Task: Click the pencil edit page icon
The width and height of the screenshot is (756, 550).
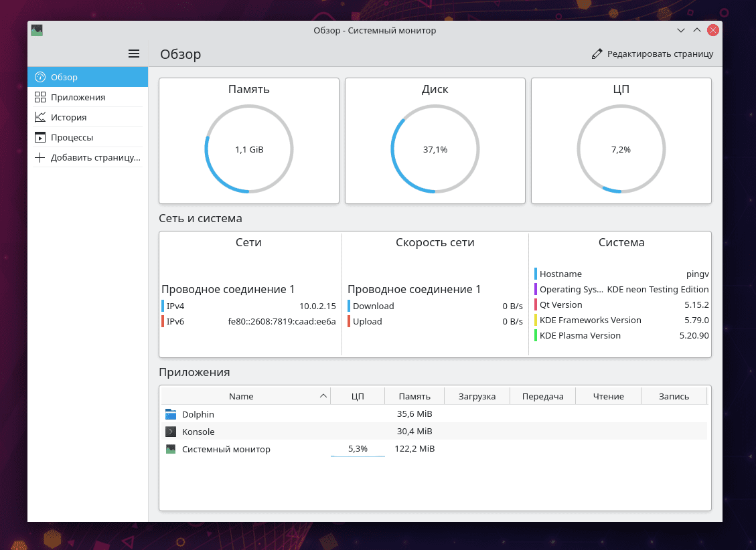Action: (597, 54)
